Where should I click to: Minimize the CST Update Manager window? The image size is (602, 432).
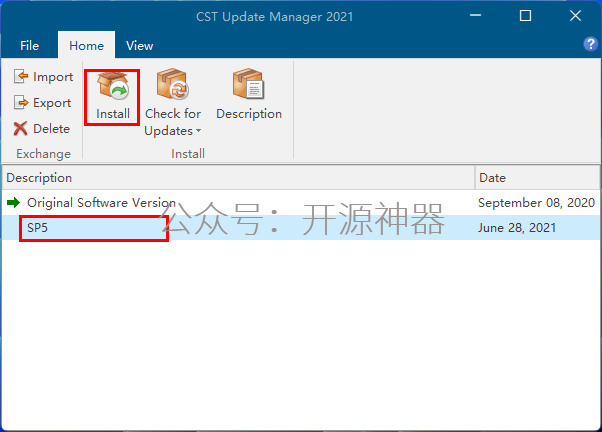point(475,16)
